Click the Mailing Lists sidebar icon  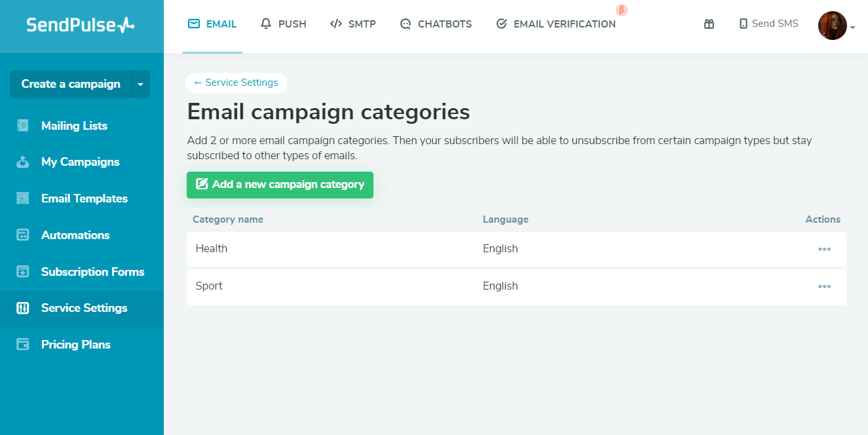(x=23, y=126)
